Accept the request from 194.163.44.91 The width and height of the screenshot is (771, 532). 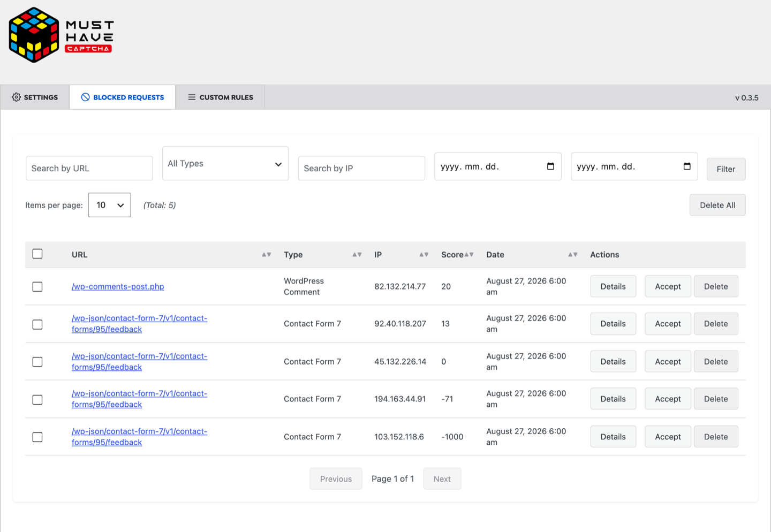click(x=668, y=399)
